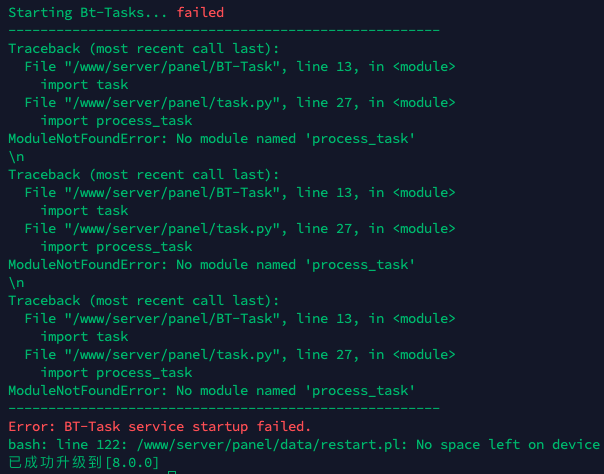The width and height of the screenshot is (604, 474).
Task: Click the second literal "\n" line
Action: (16, 282)
